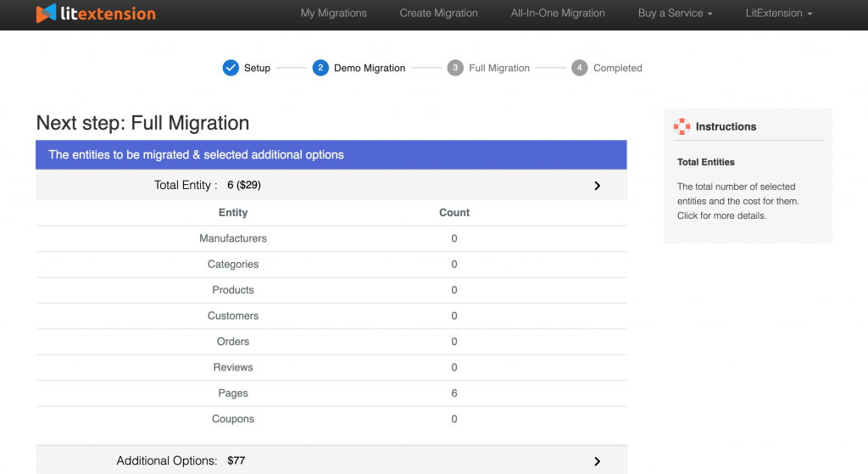Click the Reviews row label
This screenshot has height=474, width=868.
(x=233, y=368)
